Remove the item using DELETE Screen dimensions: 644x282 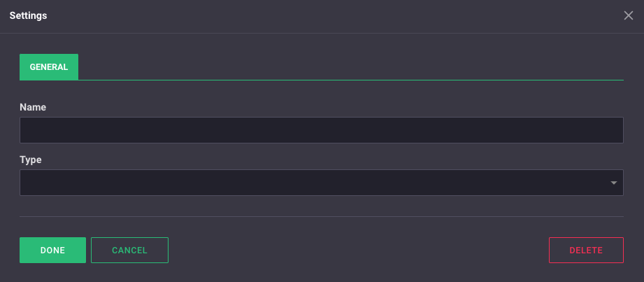coord(586,251)
